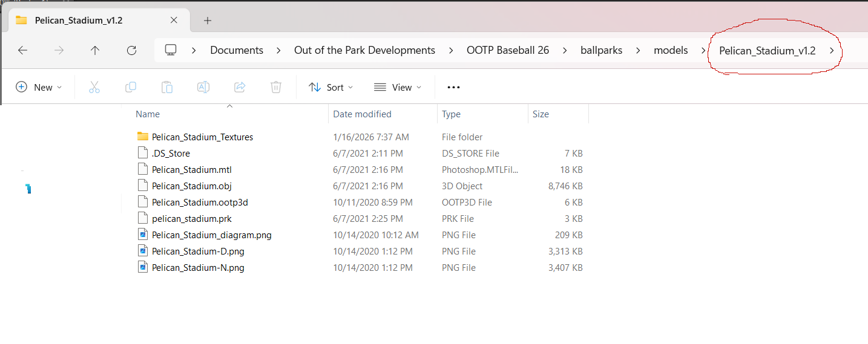Click the Delete trash can icon
This screenshot has height=344, width=868.
click(x=275, y=87)
